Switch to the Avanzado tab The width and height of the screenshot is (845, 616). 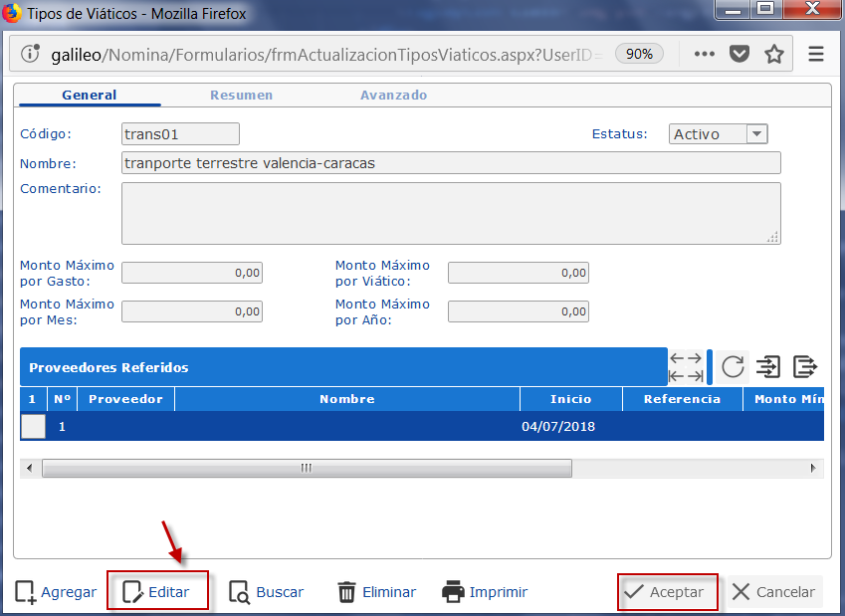coord(393,96)
